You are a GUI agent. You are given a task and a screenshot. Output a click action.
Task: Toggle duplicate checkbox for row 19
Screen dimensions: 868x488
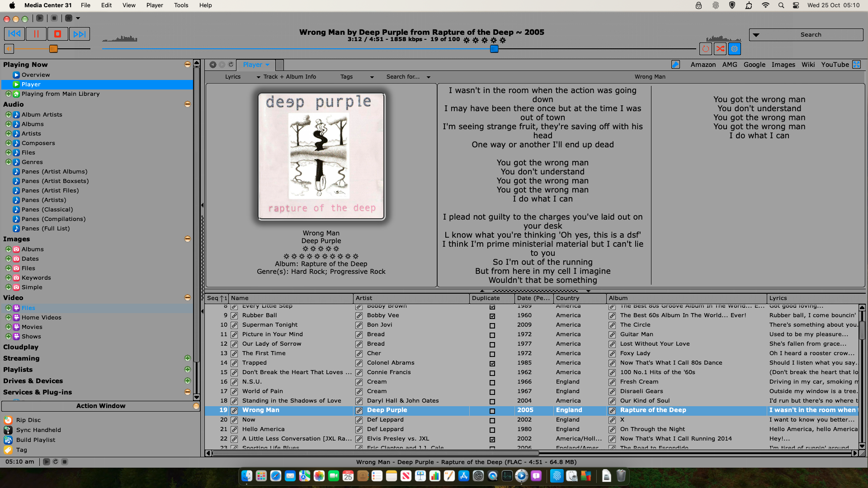pyautogui.click(x=492, y=410)
